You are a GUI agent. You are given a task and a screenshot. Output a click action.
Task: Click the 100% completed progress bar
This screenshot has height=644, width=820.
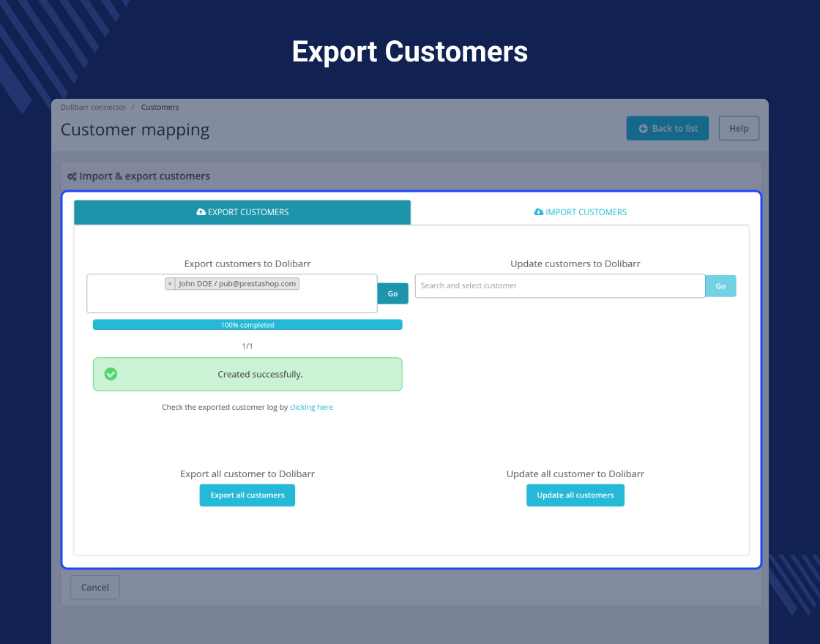[x=247, y=325]
